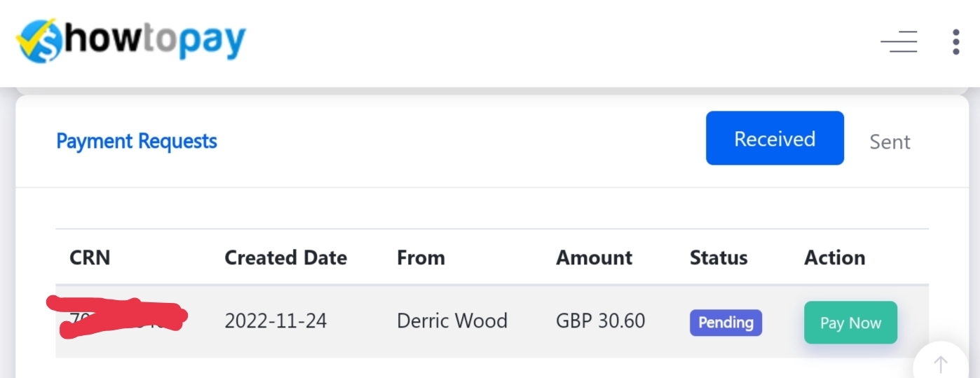Click the Showtopay logo
Screen dimensions: 980x378
click(132, 41)
